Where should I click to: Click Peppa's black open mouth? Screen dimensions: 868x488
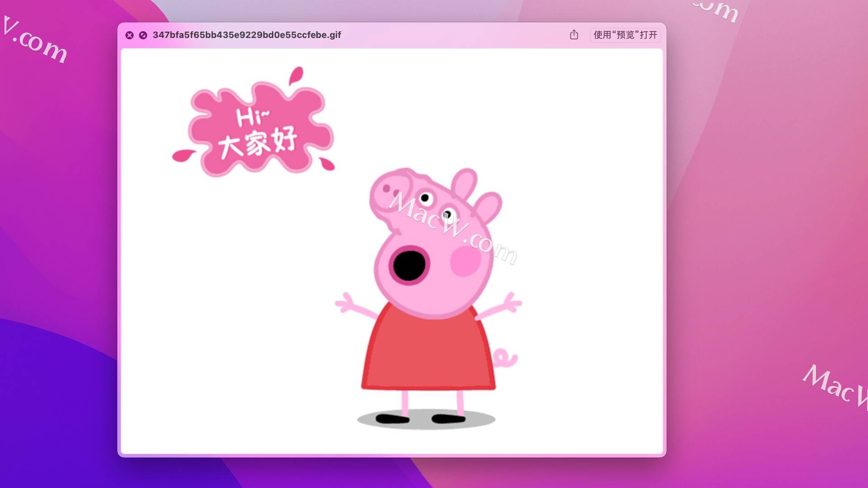(409, 266)
